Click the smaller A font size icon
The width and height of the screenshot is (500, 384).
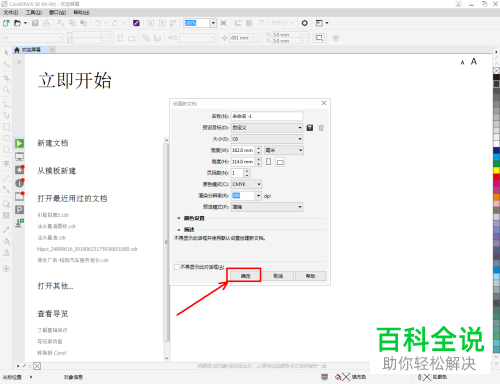coord(462,62)
